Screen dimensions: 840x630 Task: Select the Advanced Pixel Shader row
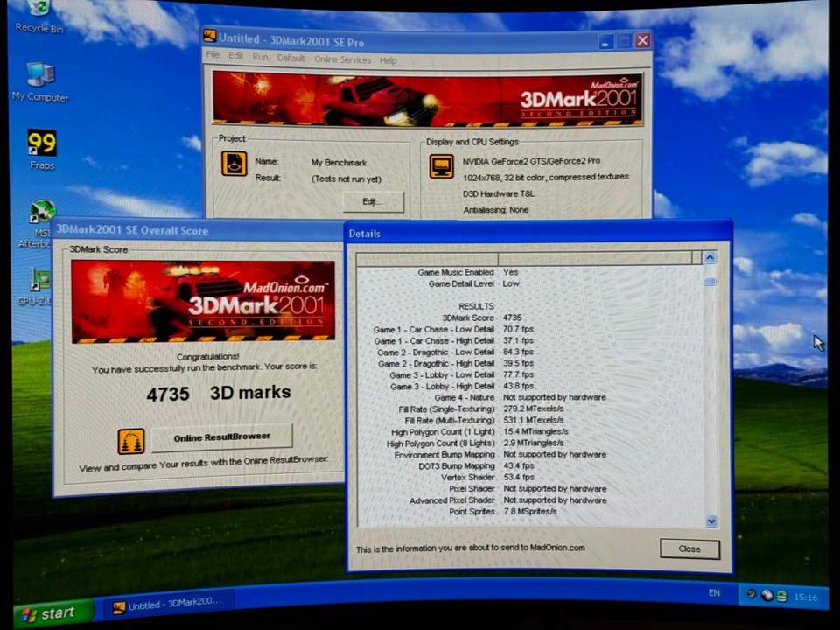(530, 500)
